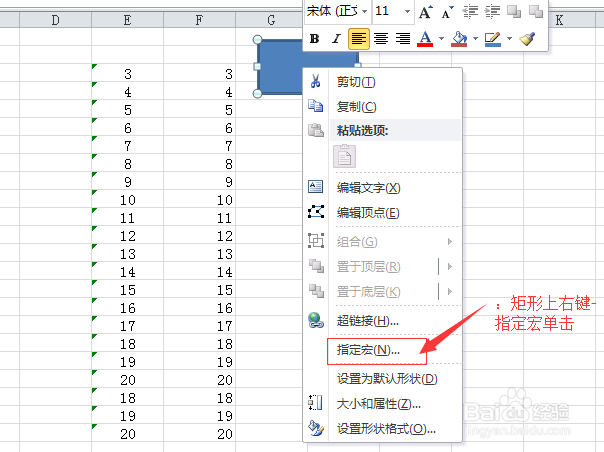Open shape fill dropdown arrow

tap(475, 39)
